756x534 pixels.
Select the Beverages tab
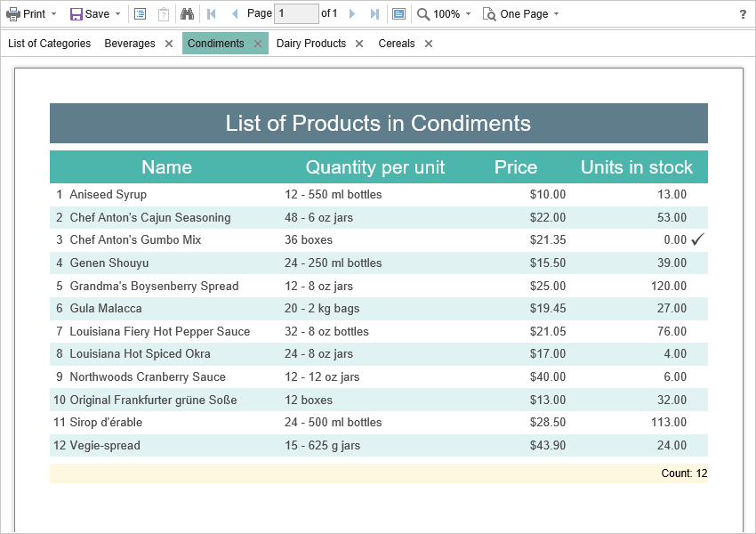129,42
